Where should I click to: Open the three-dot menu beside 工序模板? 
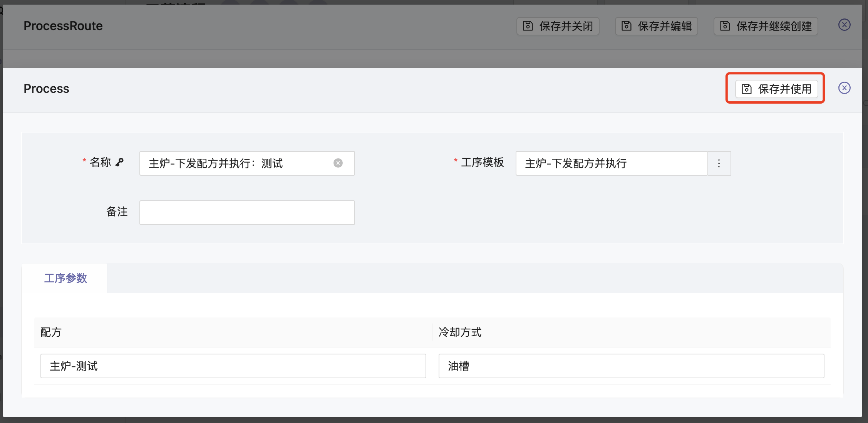[x=719, y=163]
